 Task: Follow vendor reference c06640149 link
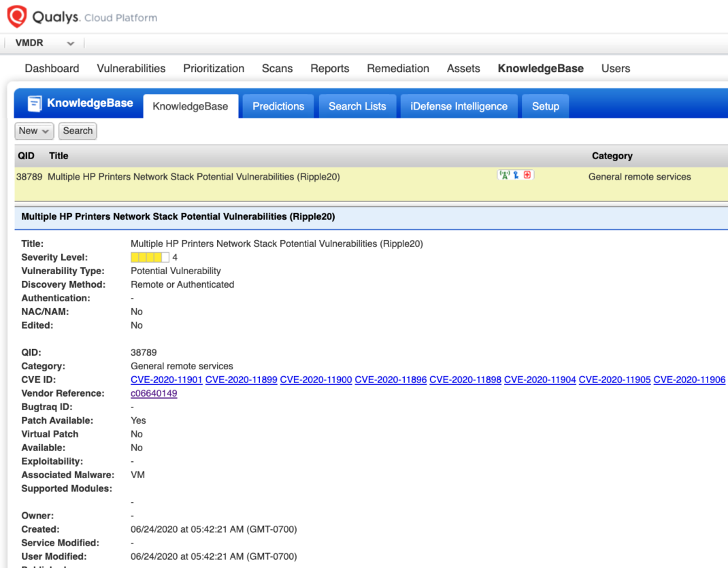coord(154,393)
